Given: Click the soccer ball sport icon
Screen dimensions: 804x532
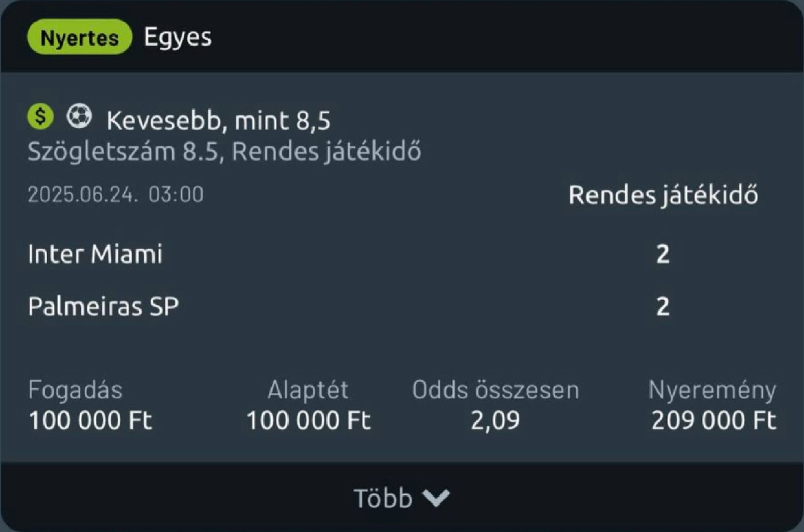Looking at the screenshot, I should point(79,116).
